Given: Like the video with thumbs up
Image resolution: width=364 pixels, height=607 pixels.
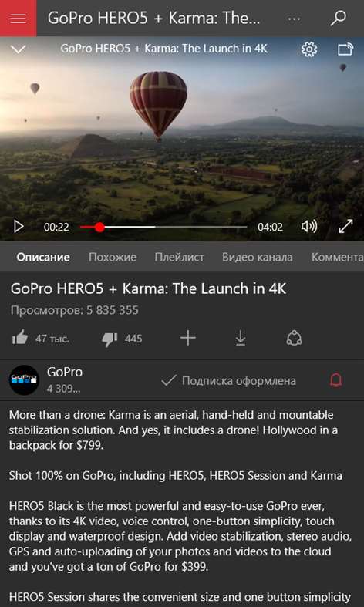Looking at the screenshot, I should [20, 339].
